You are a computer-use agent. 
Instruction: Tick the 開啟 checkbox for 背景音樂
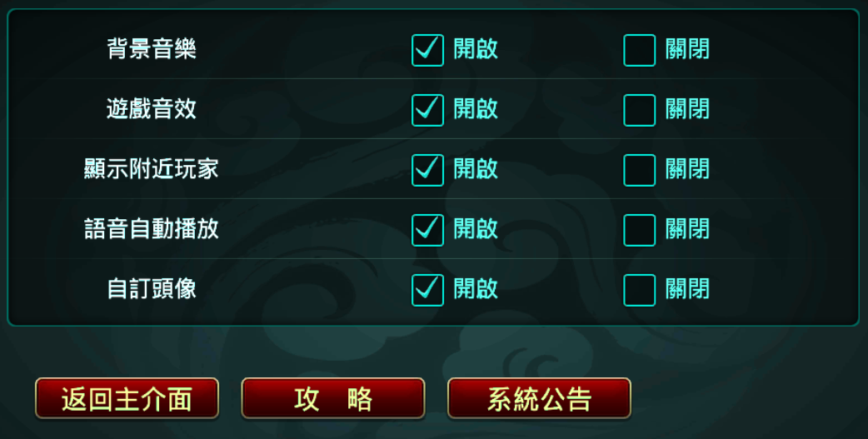click(x=427, y=50)
